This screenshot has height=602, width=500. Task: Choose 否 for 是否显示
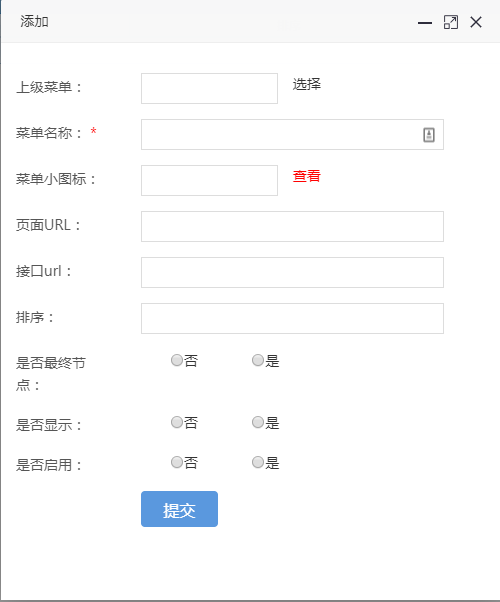tap(177, 422)
